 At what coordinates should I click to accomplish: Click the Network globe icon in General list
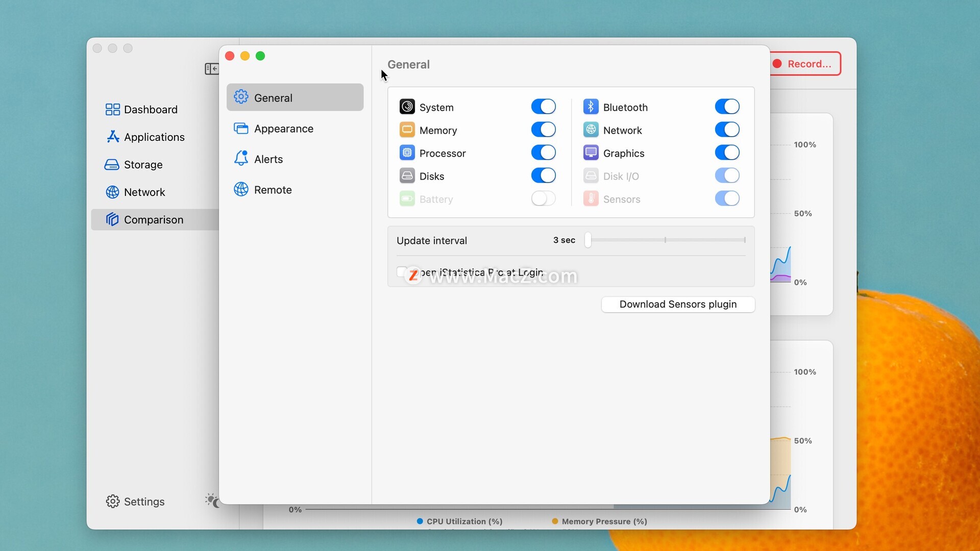pos(591,130)
